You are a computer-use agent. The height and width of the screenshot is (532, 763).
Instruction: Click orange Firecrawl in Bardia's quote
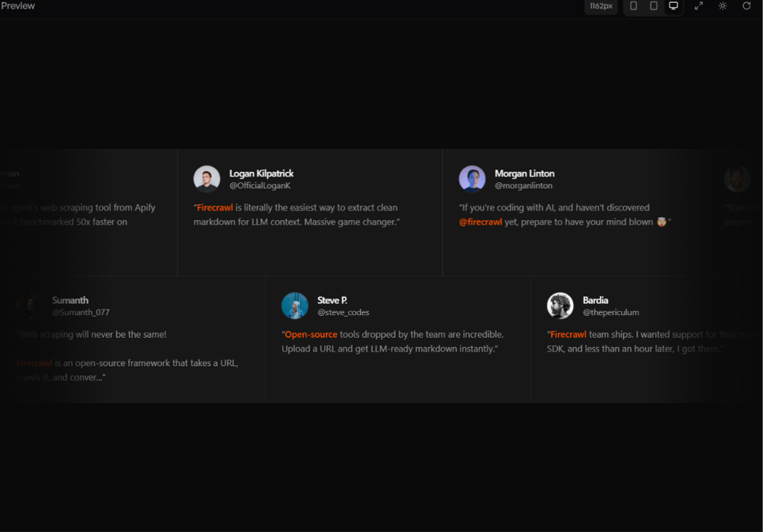(568, 335)
